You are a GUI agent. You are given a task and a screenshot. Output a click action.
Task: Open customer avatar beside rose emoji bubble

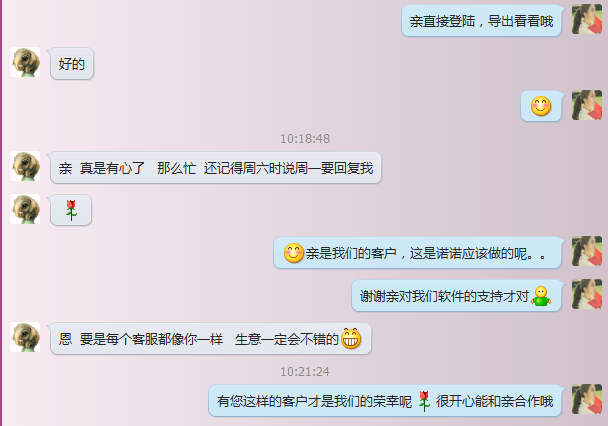(25, 209)
